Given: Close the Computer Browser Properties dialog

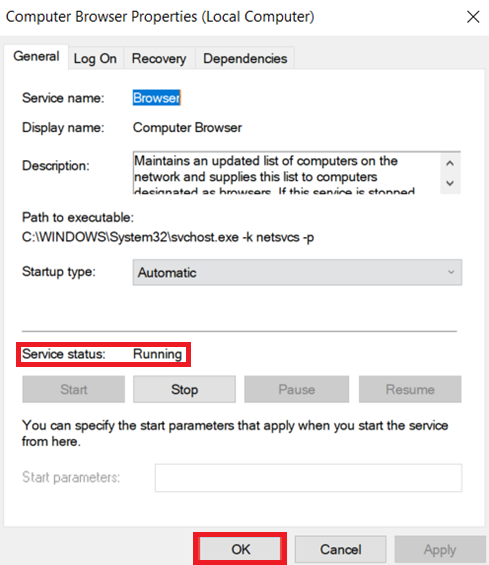Looking at the screenshot, I should pyautogui.click(x=473, y=17).
